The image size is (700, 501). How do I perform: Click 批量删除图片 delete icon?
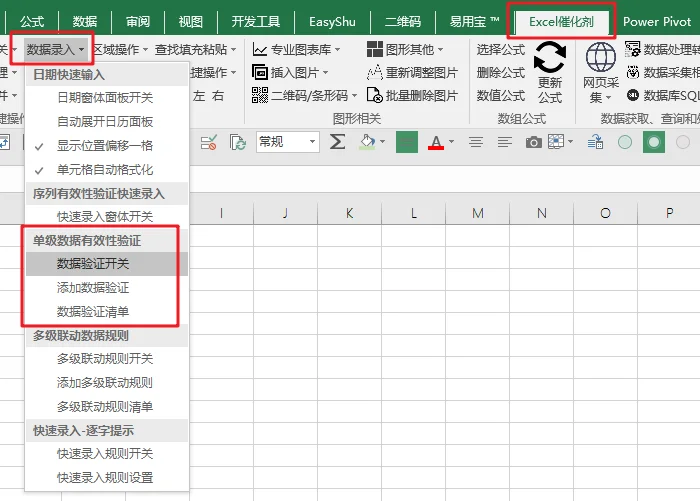coord(375,95)
